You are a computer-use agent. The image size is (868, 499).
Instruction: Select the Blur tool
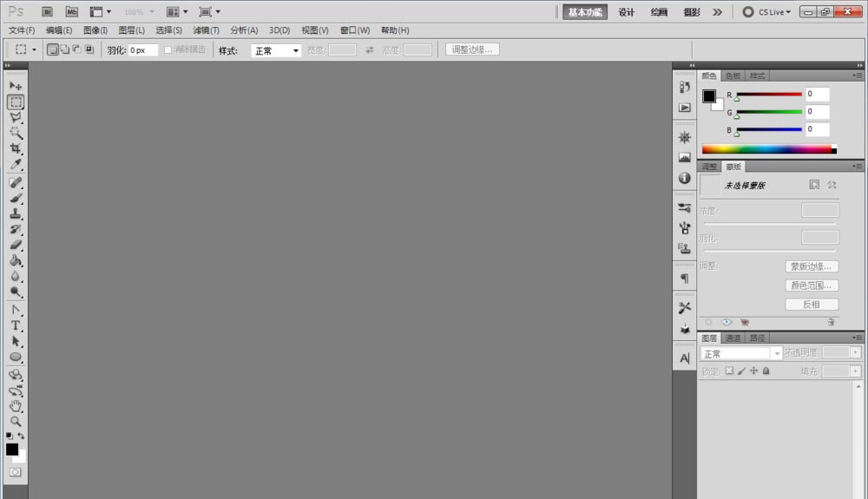click(x=16, y=276)
